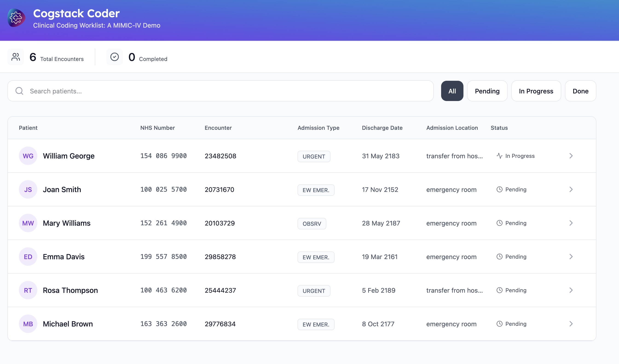This screenshot has height=364, width=619.
Task: Click the JS avatar for Joan Smith
Action: (28, 190)
